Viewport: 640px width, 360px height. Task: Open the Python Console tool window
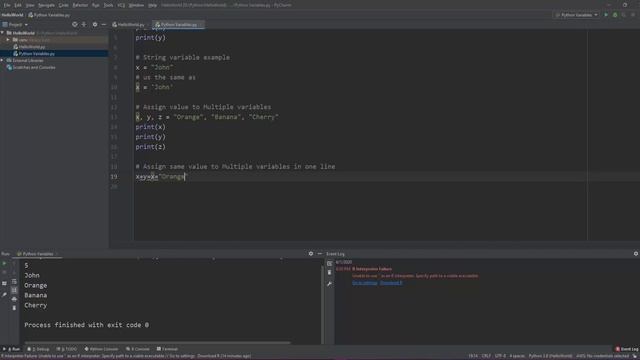(x=101, y=349)
